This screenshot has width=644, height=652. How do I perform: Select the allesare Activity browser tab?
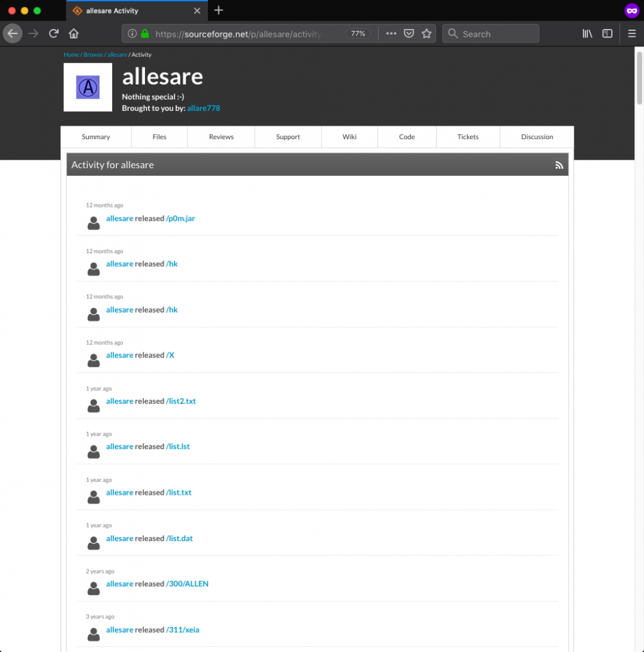[x=137, y=11]
